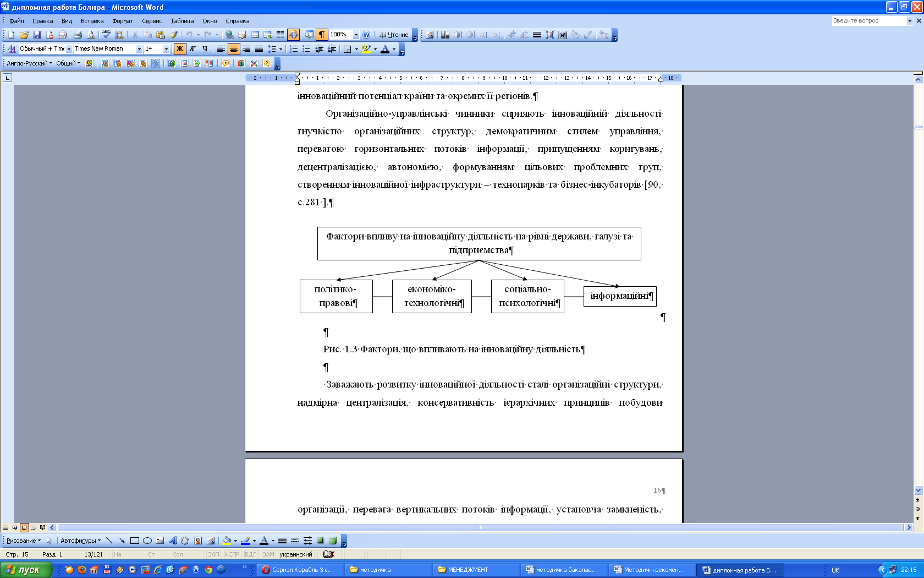Select the Line drawing tool
The height and width of the screenshot is (578, 924).
109,541
